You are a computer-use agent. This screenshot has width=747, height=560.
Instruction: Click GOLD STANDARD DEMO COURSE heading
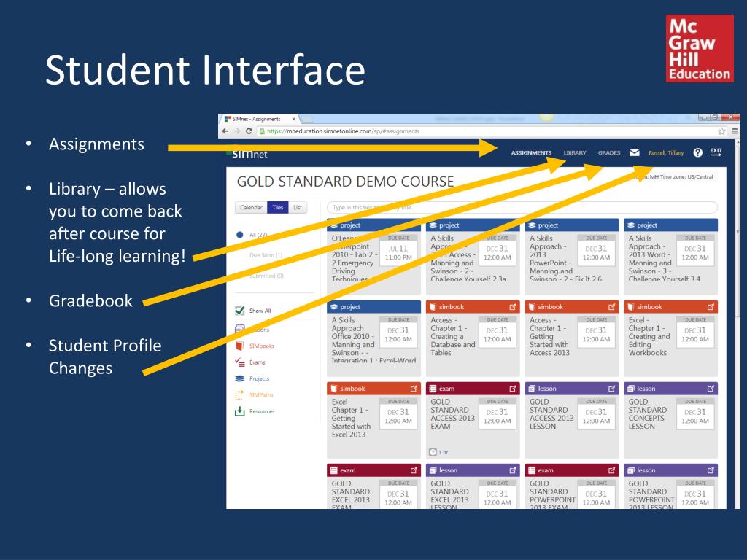pos(345,182)
